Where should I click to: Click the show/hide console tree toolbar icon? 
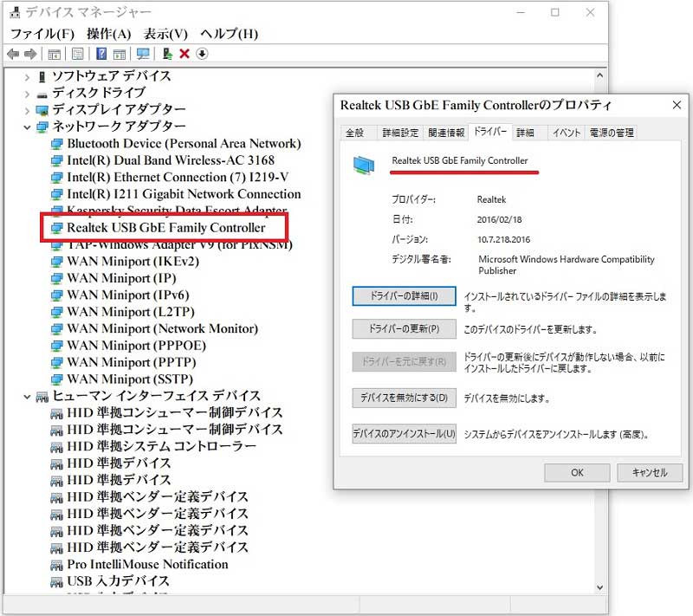click(55, 55)
